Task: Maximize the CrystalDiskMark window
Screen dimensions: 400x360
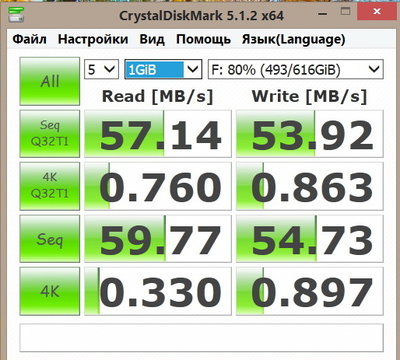Action: point(346,12)
